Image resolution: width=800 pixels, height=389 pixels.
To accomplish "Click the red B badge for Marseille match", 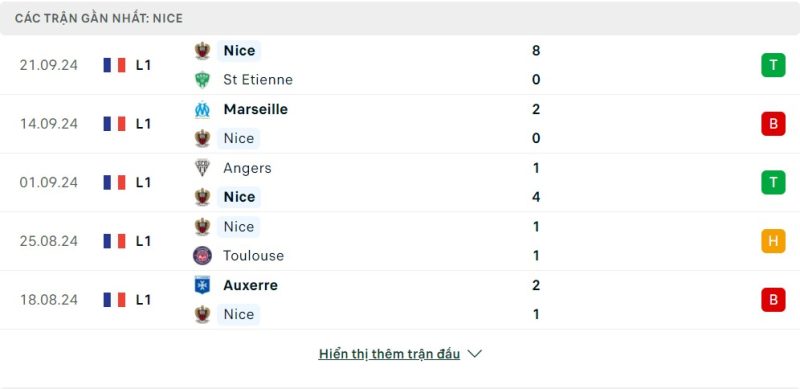I will tap(773, 124).
